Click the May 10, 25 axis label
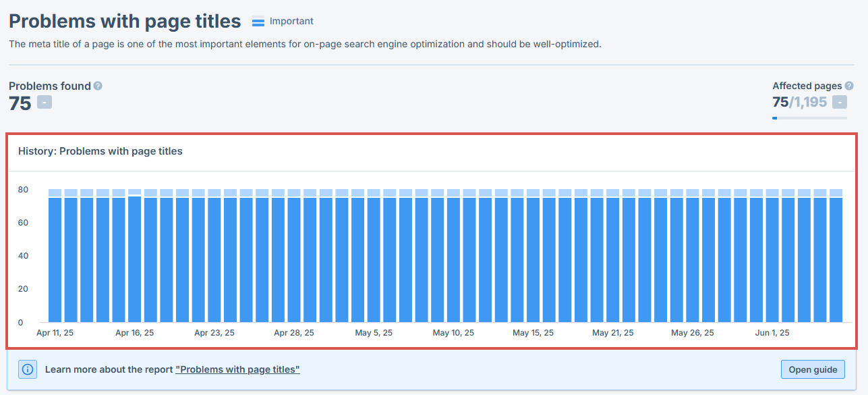Screen dimensions: 868x395 [x=453, y=333]
